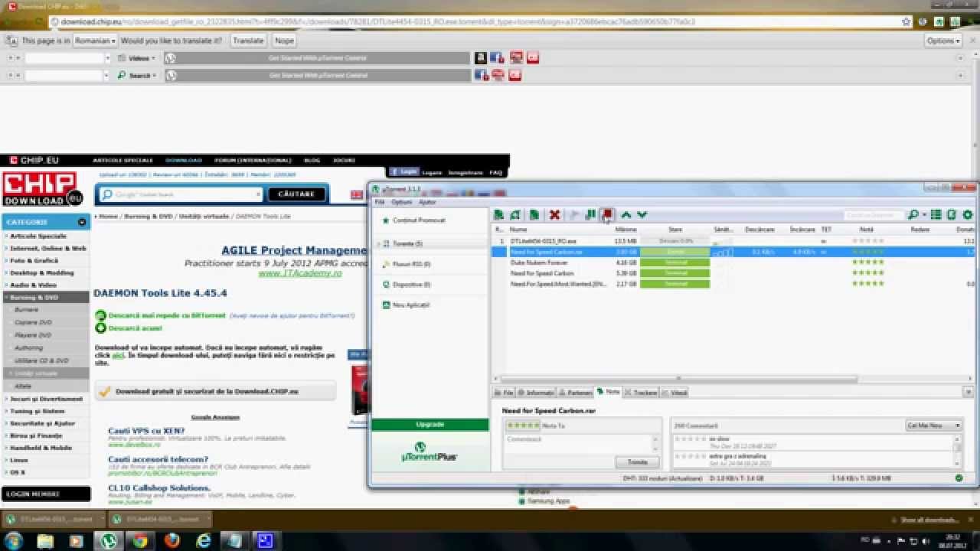Select Dispozitive (0) sidebar item
Screen dimensions: 980x551
[x=411, y=285]
